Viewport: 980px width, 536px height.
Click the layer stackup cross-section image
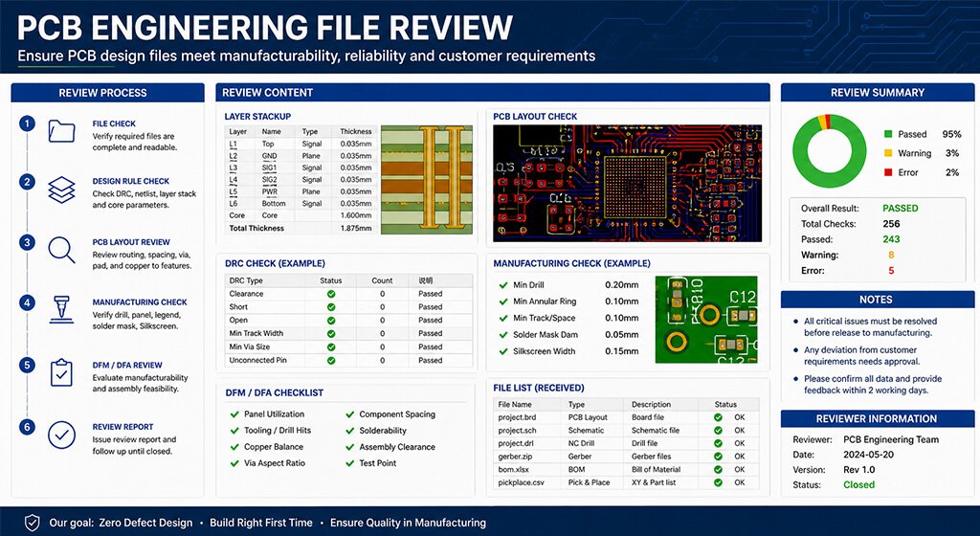427,180
